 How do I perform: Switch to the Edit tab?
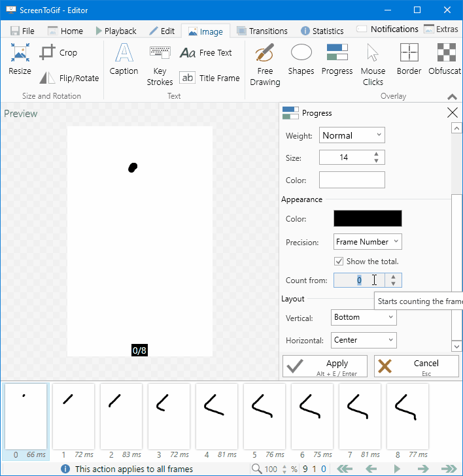(162, 31)
